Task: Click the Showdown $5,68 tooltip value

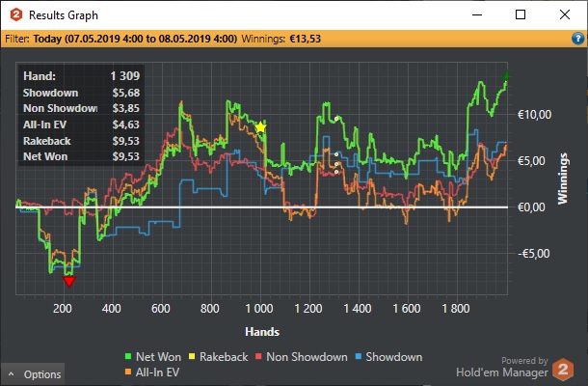Action: pyautogui.click(x=126, y=93)
